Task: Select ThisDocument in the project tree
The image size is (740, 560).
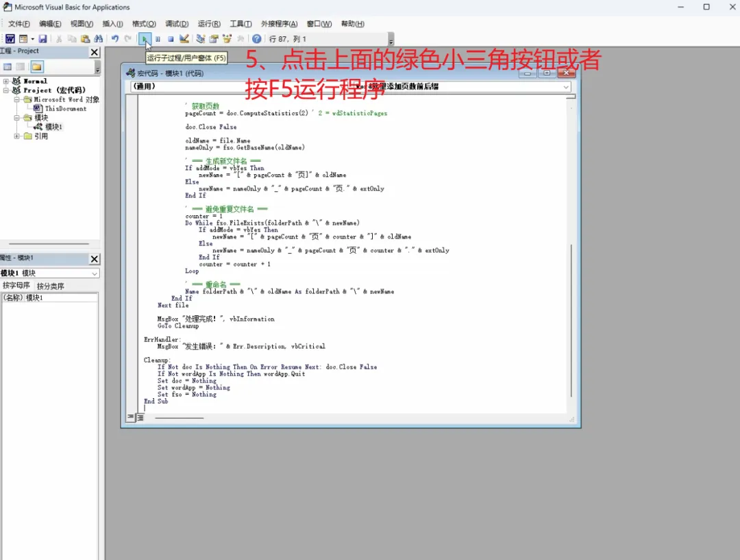Action: (x=66, y=108)
